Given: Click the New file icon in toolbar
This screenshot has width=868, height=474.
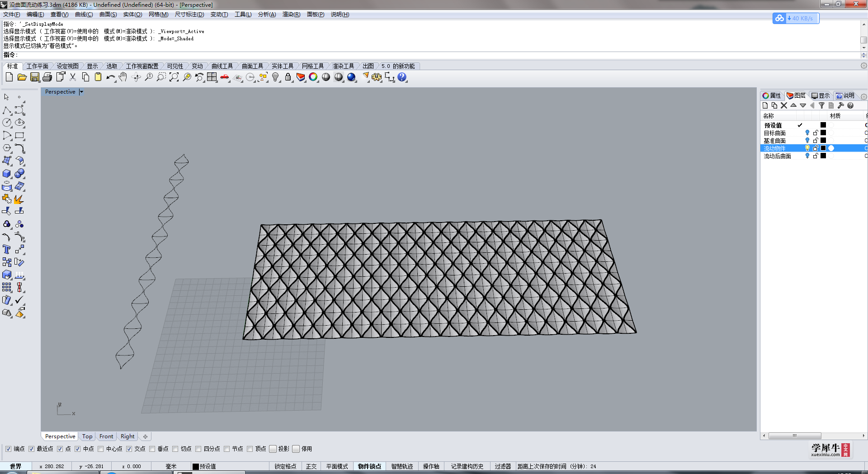Looking at the screenshot, I should coord(9,77).
